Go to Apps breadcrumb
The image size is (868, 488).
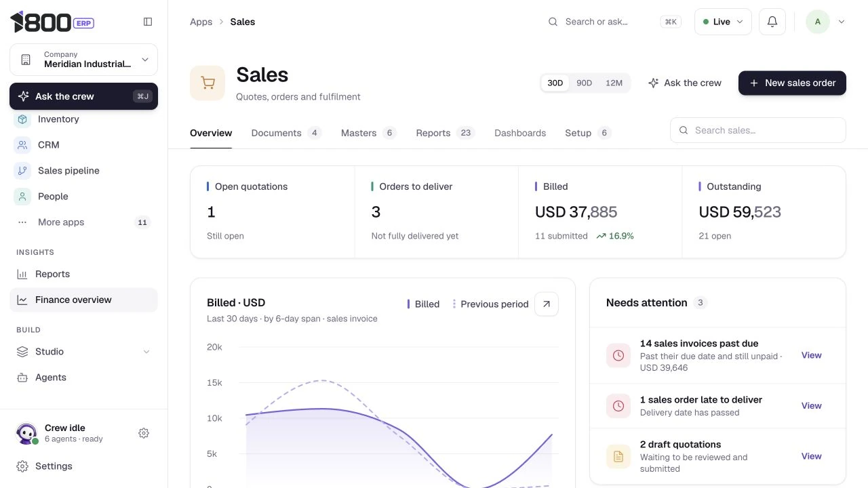201,22
